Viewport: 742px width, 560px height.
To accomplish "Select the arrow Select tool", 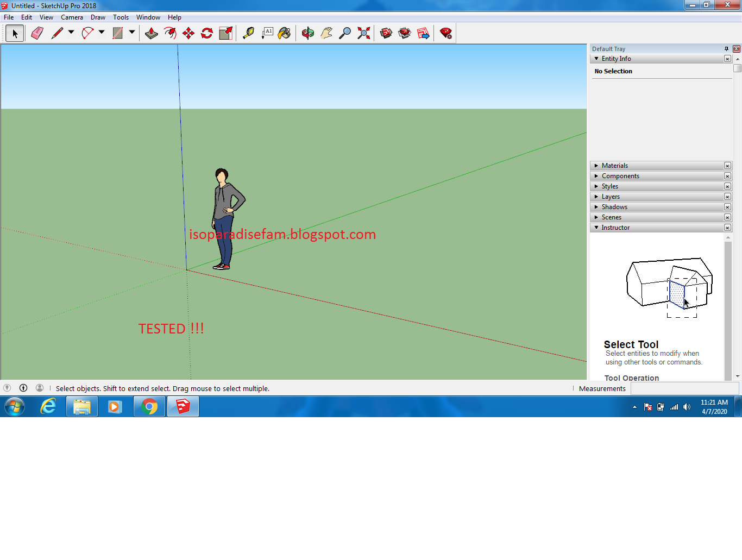I will tap(15, 34).
